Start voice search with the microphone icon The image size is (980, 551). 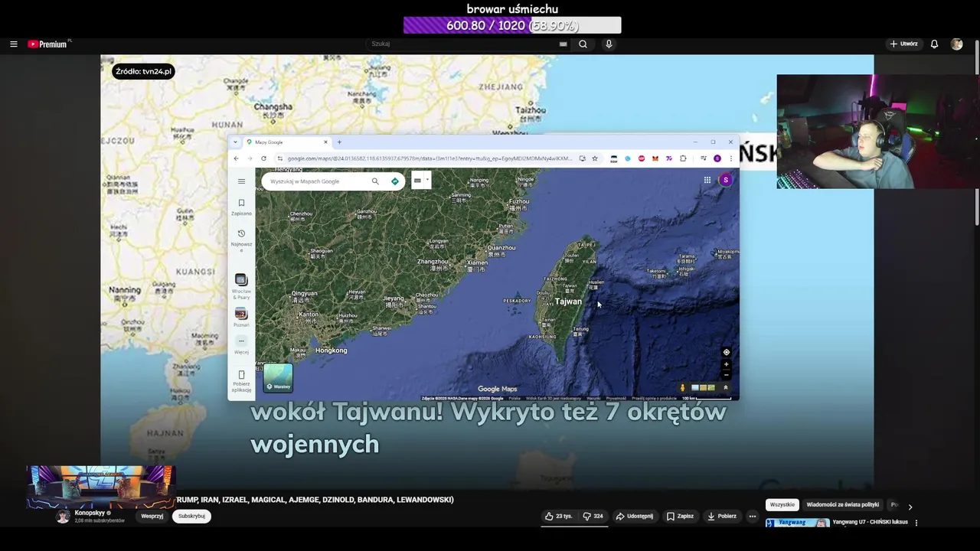click(x=609, y=44)
